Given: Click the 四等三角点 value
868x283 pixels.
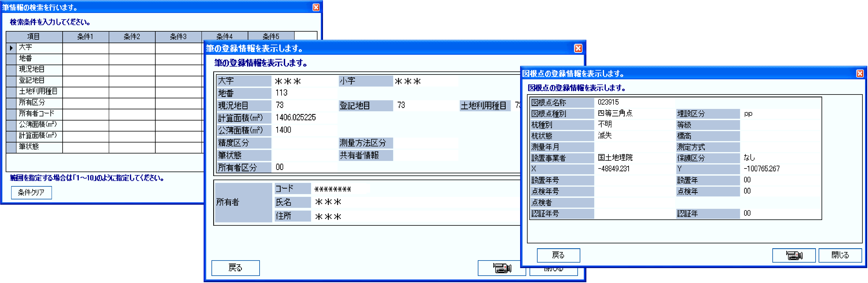Looking at the screenshot, I should [615, 113].
